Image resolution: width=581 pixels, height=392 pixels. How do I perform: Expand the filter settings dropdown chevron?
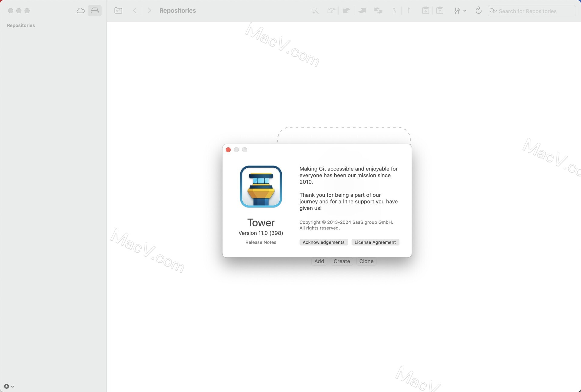pyautogui.click(x=465, y=11)
